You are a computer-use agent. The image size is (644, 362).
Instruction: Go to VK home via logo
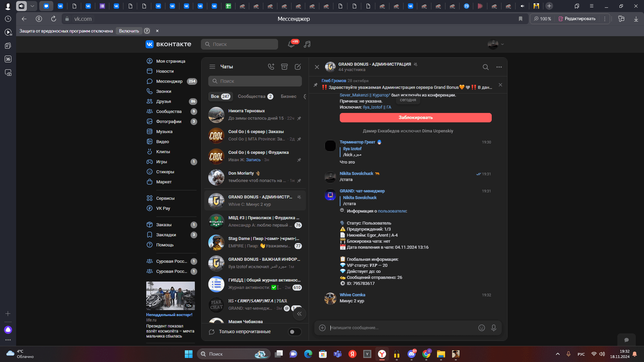pyautogui.click(x=168, y=44)
